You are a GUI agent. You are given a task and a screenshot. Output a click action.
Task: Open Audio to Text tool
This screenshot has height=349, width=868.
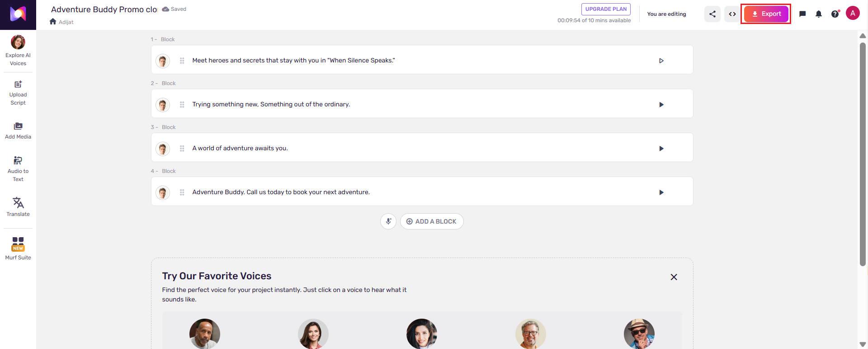(18, 169)
